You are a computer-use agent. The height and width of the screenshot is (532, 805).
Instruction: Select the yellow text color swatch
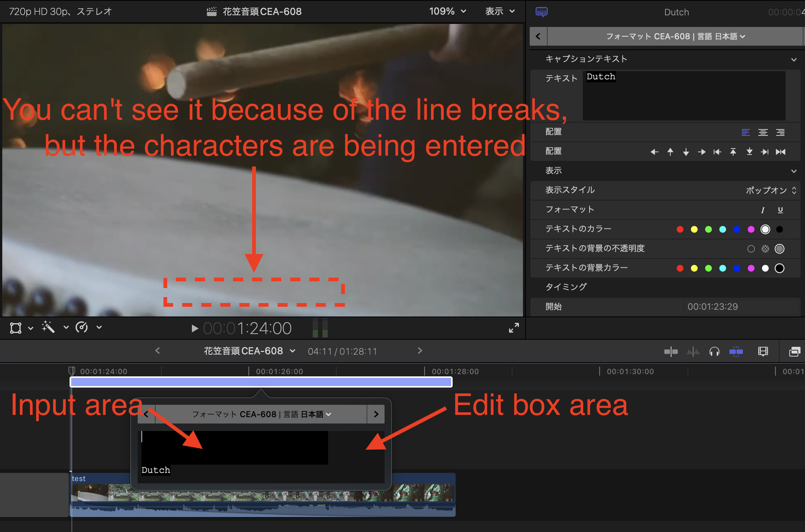[694, 229]
